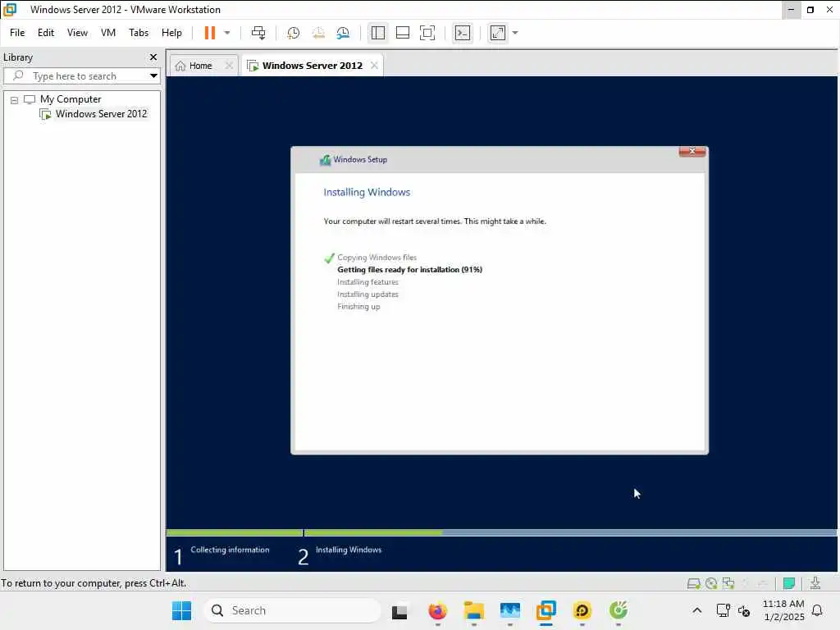The width and height of the screenshot is (840, 630).
Task: Open the snapshot manager icon
Action: point(343,33)
